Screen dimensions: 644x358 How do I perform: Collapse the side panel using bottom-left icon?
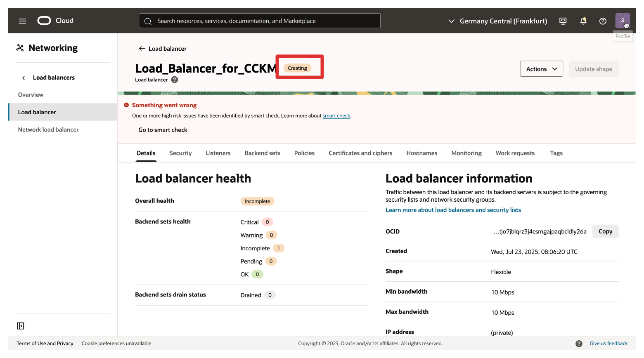[21, 326]
